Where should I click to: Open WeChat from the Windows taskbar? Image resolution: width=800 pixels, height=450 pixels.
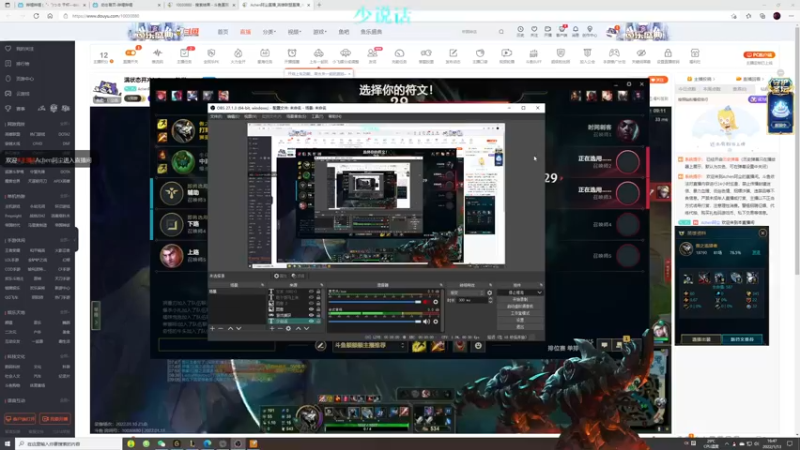coord(161,444)
